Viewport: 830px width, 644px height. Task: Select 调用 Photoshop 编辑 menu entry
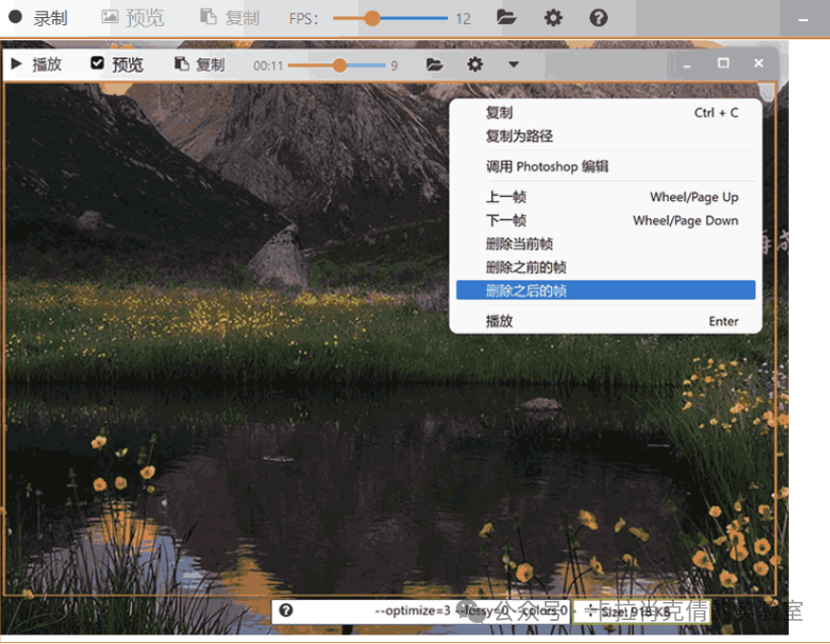(547, 167)
